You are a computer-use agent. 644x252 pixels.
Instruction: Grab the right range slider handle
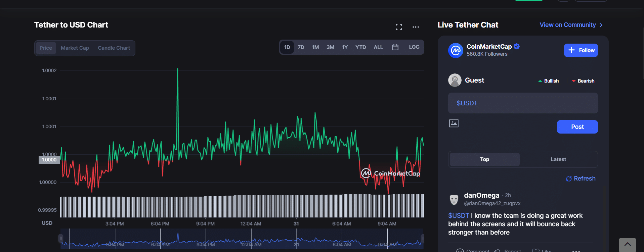click(423, 239)
